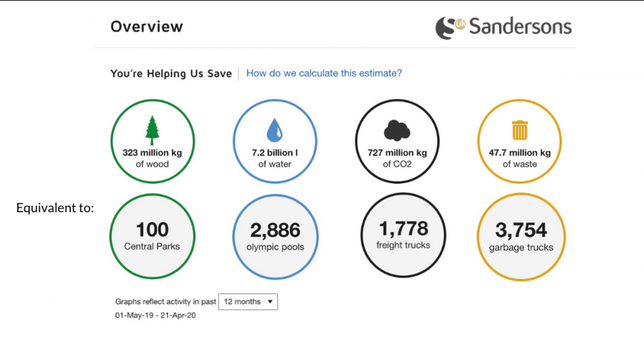Screen dimensions: 644x337
Task: Click 'Graphs reflect activity in past' label
Action: click(166, 302)
